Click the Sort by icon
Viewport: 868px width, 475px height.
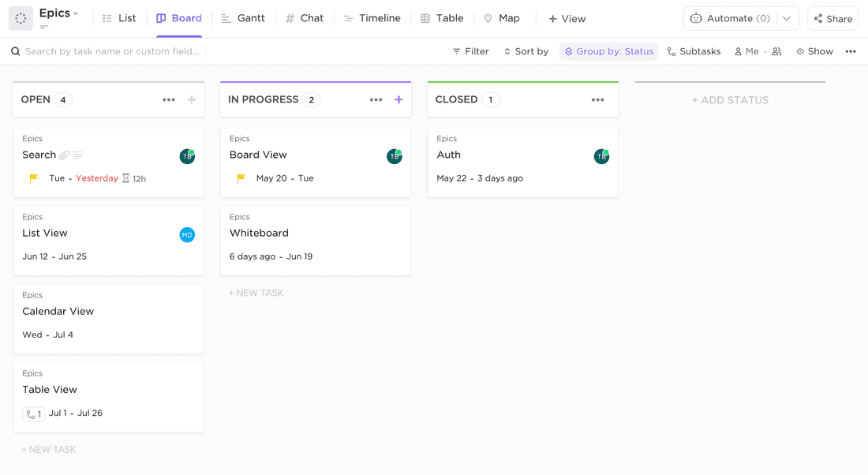coord(509,50)
